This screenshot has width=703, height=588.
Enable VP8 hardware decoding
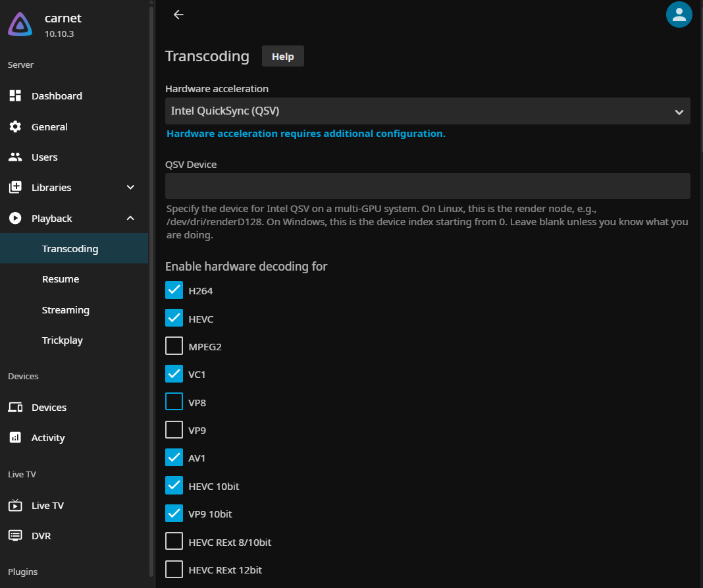pos(174,402)
